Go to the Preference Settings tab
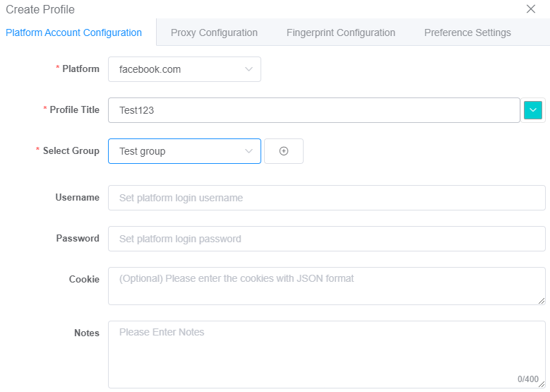The width and height of the screenshot is (550, 392). click(x=467, y=32)
